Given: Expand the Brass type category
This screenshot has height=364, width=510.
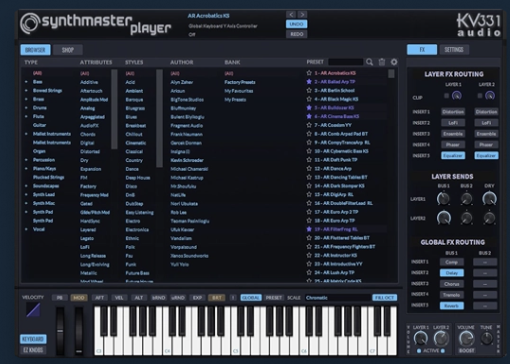Looking at the screenshot, I should 26,99.
